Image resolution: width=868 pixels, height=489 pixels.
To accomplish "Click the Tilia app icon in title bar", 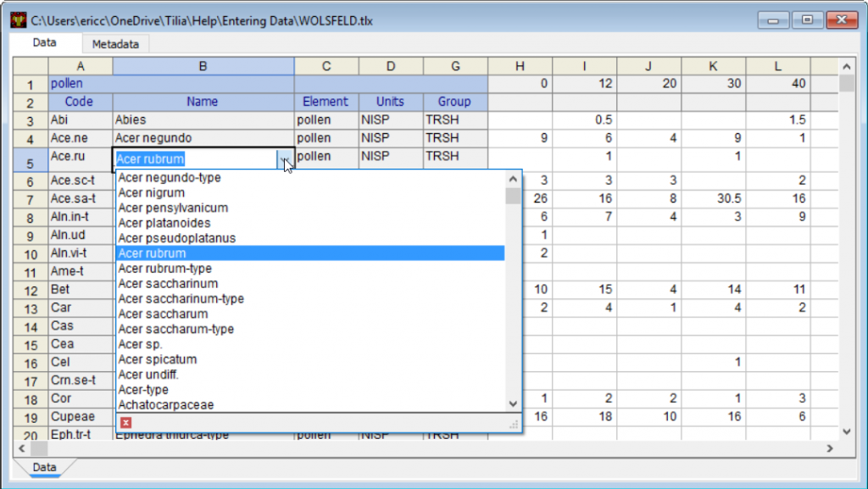I will point(19,20).
